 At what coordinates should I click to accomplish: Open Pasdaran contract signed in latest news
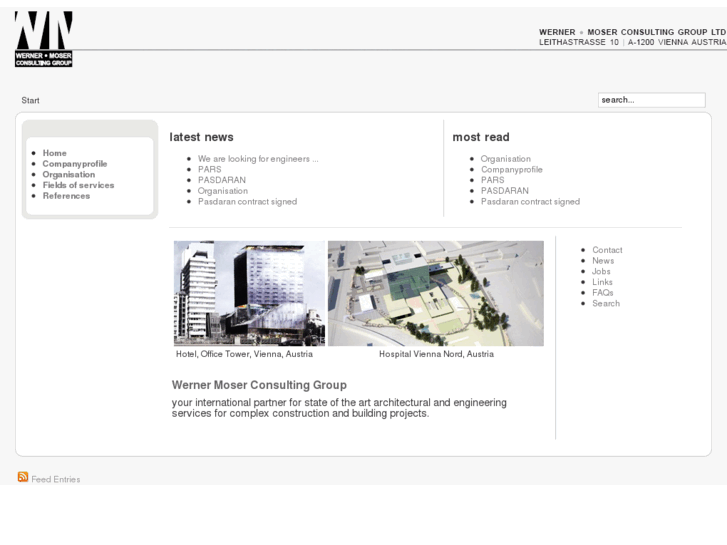[x=247, y=201]
